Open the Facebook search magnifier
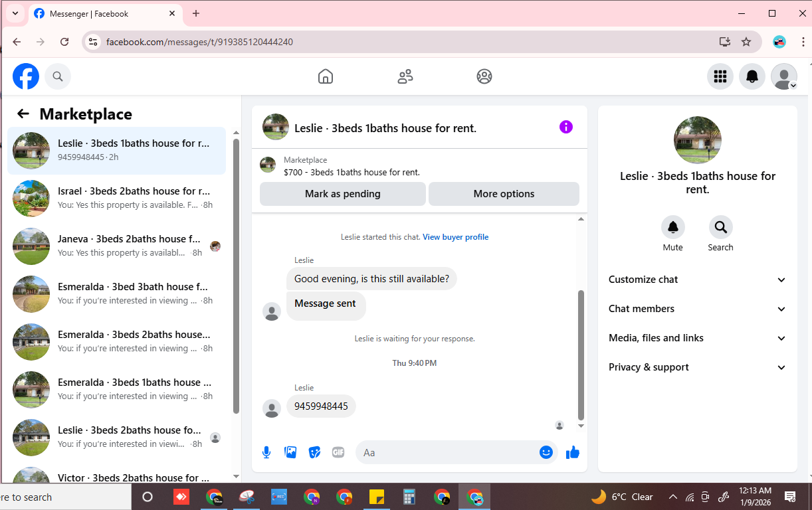 pos(58,76)
